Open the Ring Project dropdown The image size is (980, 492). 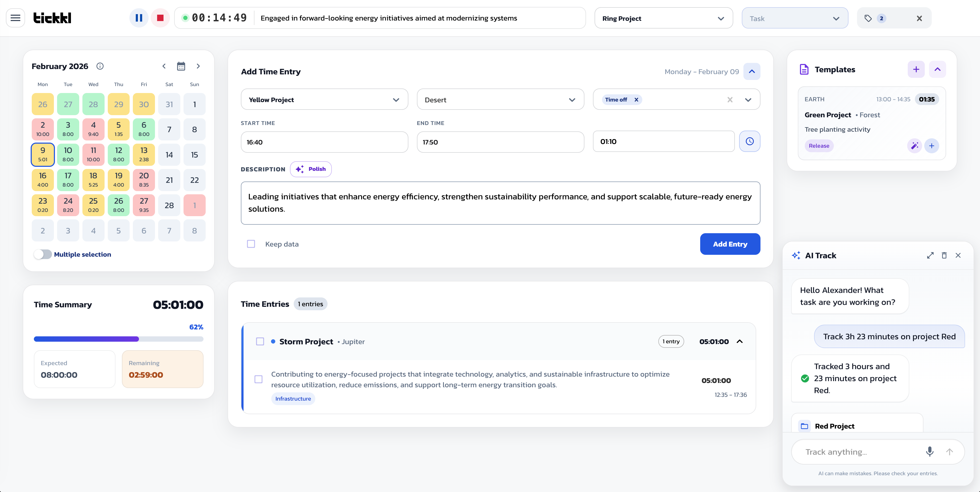coord(663,18)
